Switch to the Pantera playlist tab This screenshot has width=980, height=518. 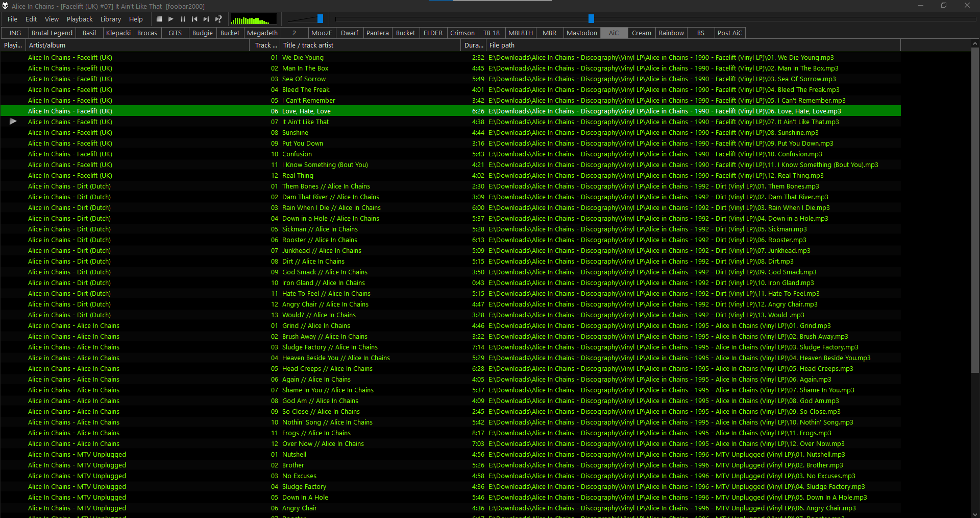(x=378, y=33)
